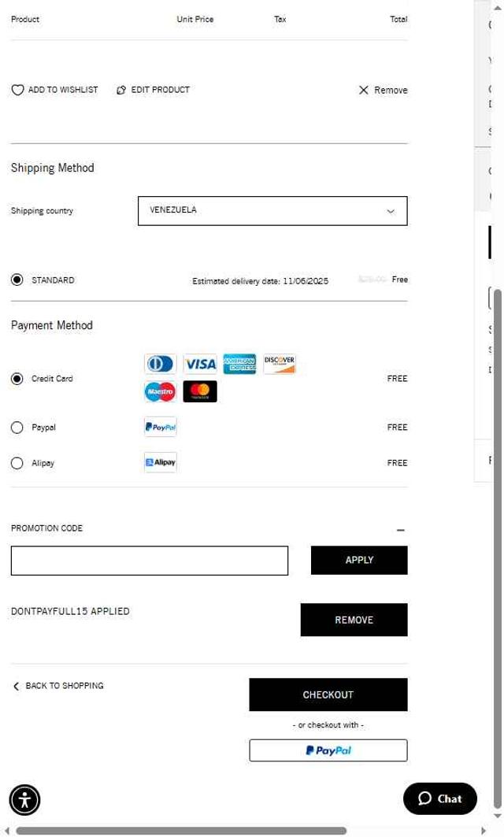Click the Visa card logo
This screenshot has height=837, width=504.
tap(200, 364)
